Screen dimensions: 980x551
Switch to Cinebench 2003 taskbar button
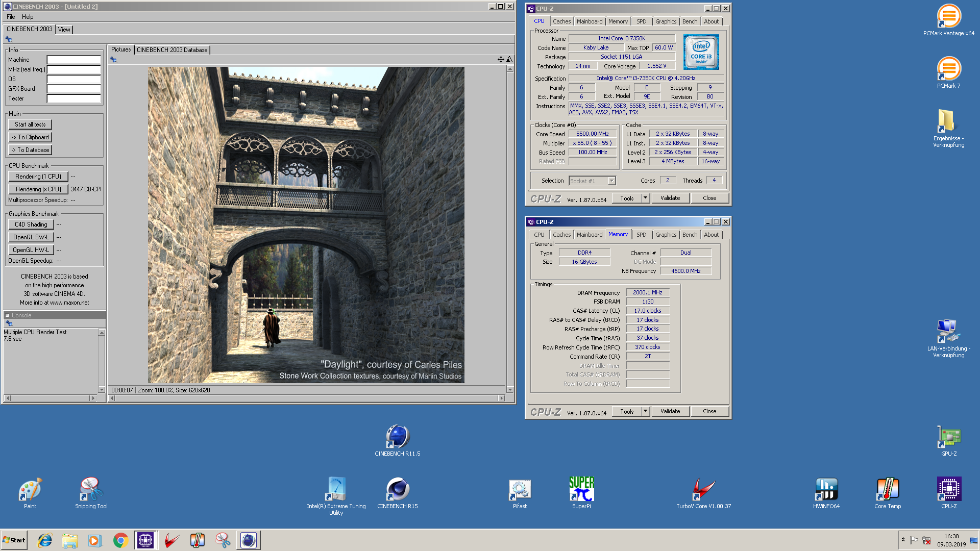pyautogui.click(x=249, y=540)
